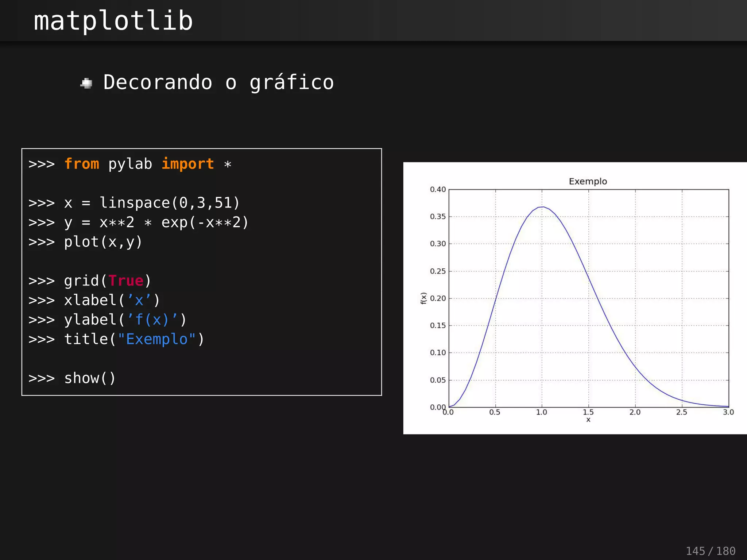Click the x-axis tick '2.0'
Image resolution: width=747 pixels, height=560 pixels.
point(635,412)
